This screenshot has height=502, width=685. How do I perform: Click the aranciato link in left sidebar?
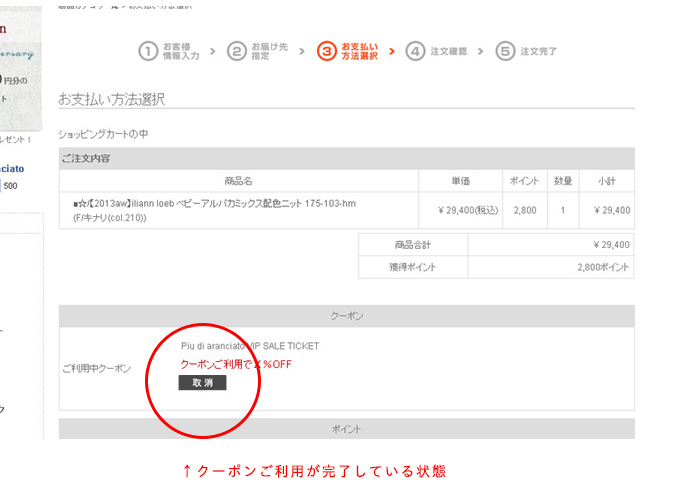(x=12, y=170)
